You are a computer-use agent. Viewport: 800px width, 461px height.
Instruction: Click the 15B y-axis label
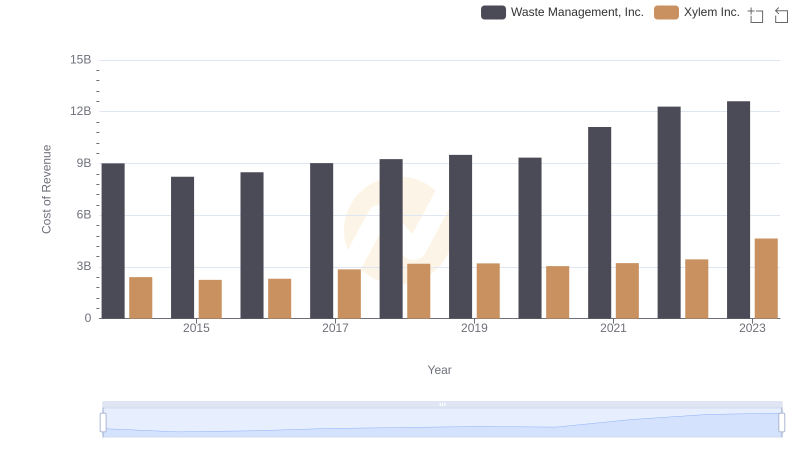tap(81, 60)
